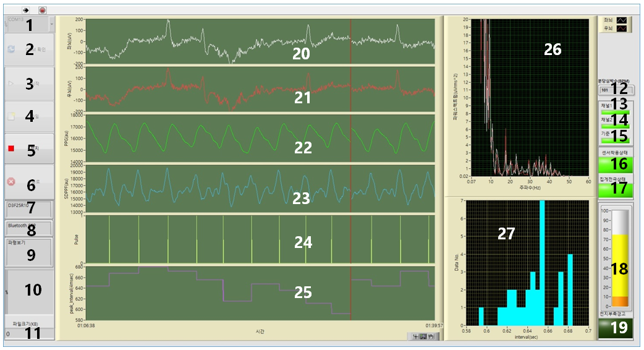Image resolution: width=644 pixels, height=350 pixels.
Task: Click the white left-brain EEG waveform graph
Action: (x=260, y=41)
